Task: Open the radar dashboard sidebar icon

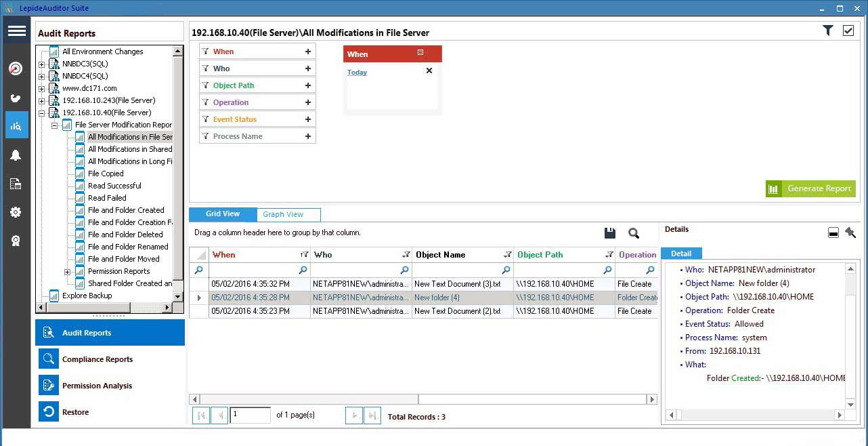Action: [16, 68]
